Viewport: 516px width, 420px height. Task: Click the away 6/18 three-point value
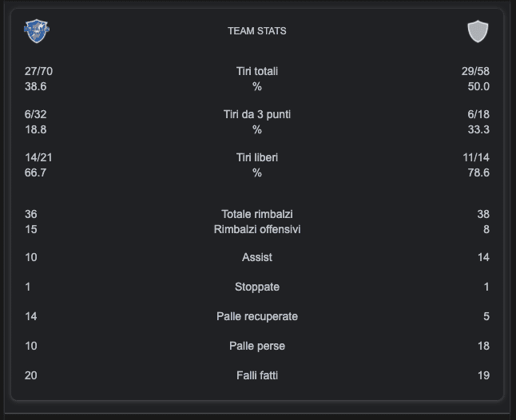(x=478, y=114)
